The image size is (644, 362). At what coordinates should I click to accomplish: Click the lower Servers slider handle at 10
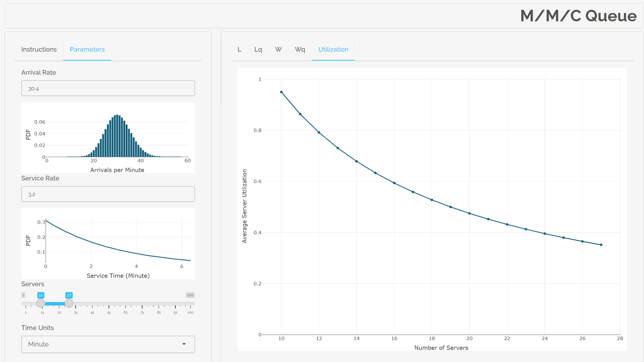coord(41,303)
